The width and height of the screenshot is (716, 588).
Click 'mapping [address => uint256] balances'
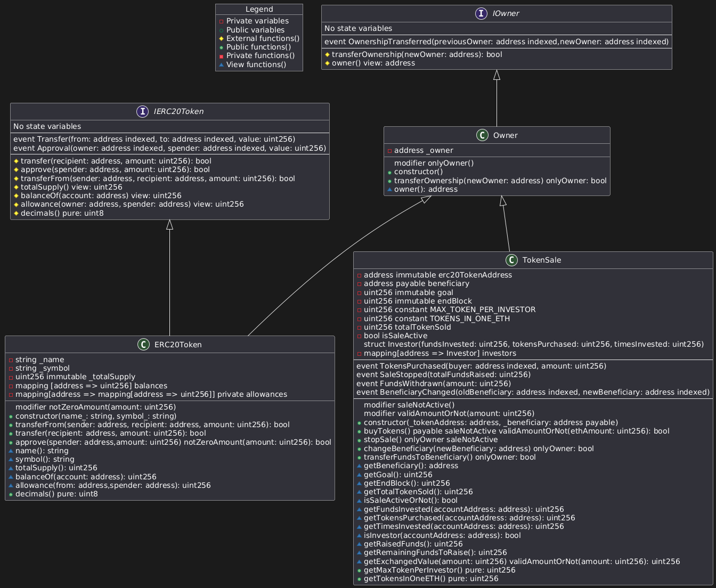point(91,386)
